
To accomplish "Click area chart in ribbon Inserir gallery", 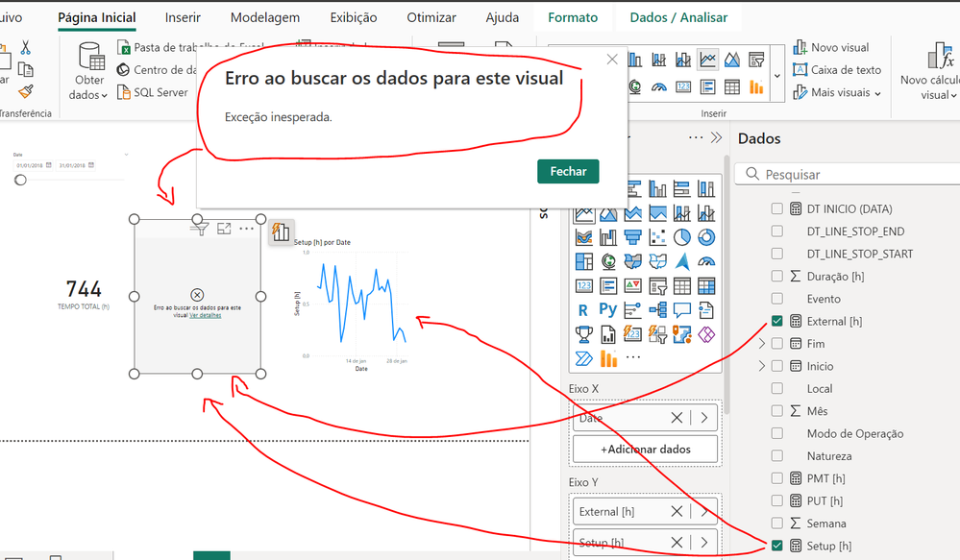I will pos(731,60).
